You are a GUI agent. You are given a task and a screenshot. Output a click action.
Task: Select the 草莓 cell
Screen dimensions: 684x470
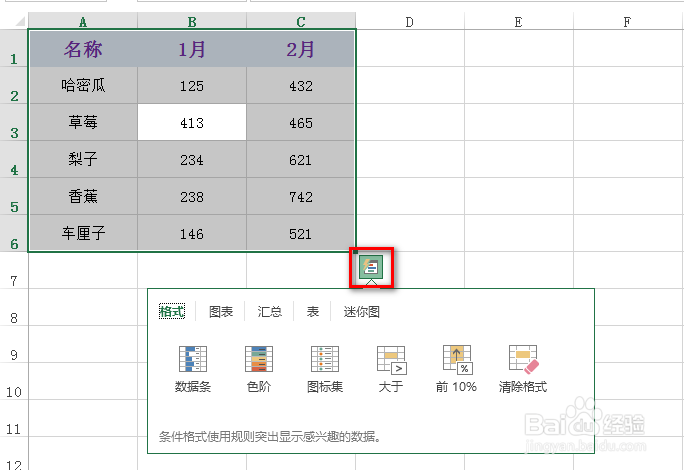pos(83,123)
